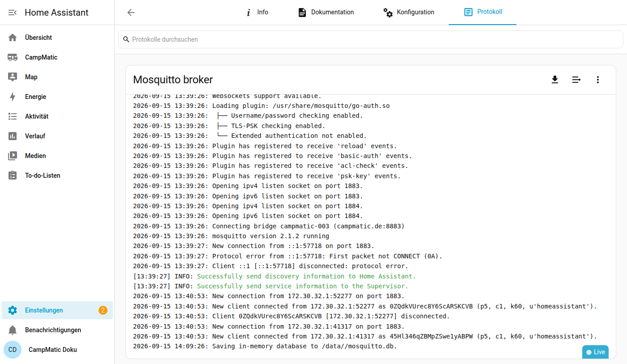Click the Medien play icon
The width and height of the screenshot is (627, 364).
[13, 156]
